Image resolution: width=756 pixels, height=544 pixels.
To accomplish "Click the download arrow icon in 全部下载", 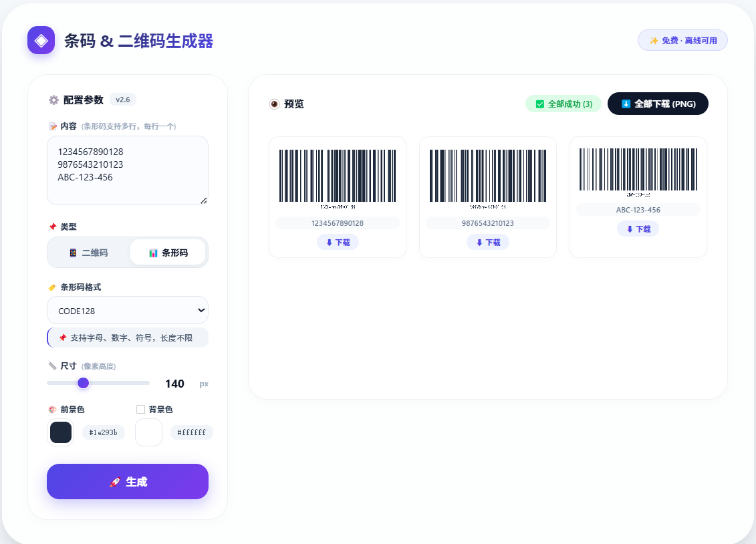I will 626,104.
